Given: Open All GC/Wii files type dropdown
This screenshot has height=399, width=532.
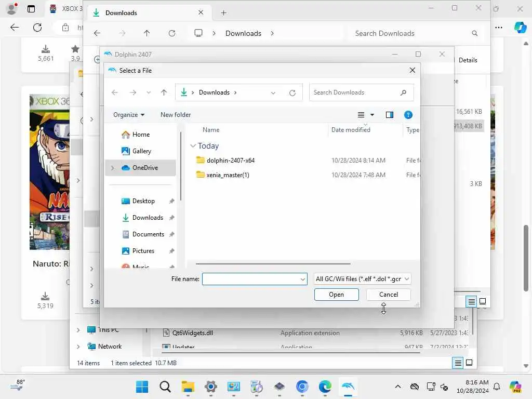Looking at the screenshot, I should [x=362, y=279].
